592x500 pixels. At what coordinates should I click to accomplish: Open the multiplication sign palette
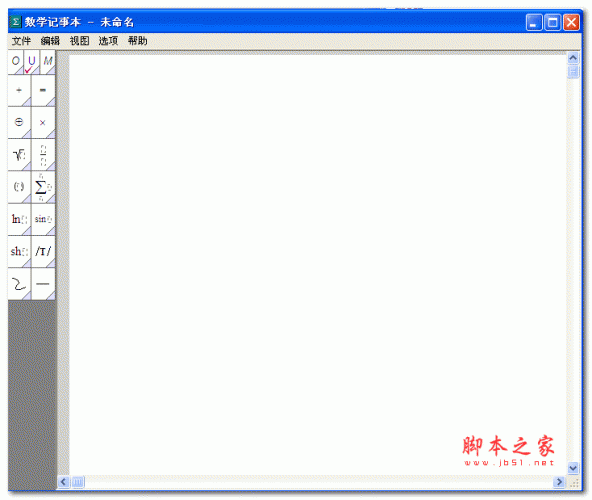click(x=43, y=123)
